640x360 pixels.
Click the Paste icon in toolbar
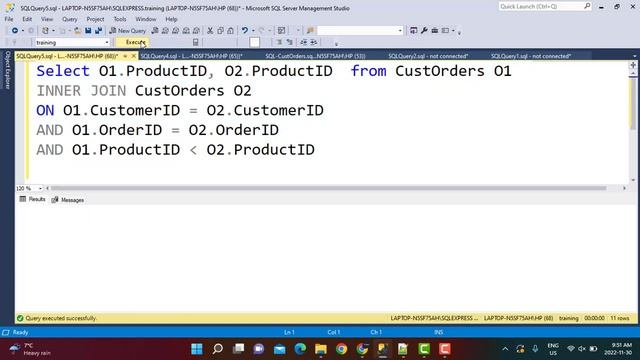[x=231, y=31]
